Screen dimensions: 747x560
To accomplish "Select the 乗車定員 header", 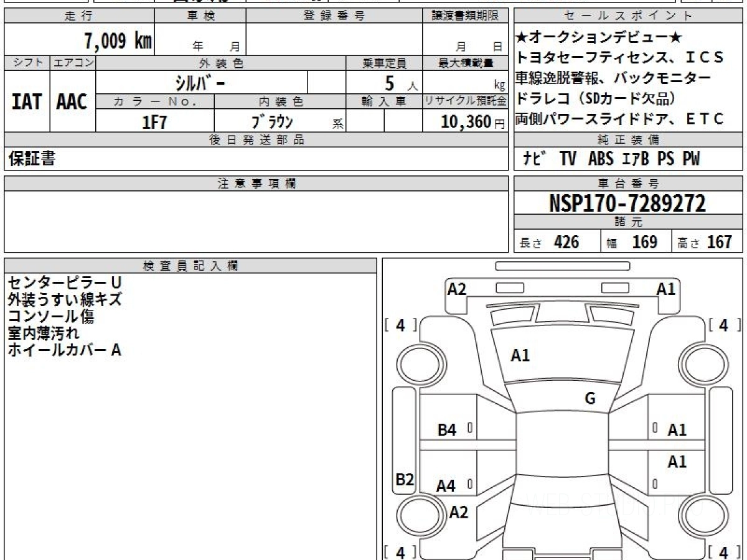I will click(384, 63).
